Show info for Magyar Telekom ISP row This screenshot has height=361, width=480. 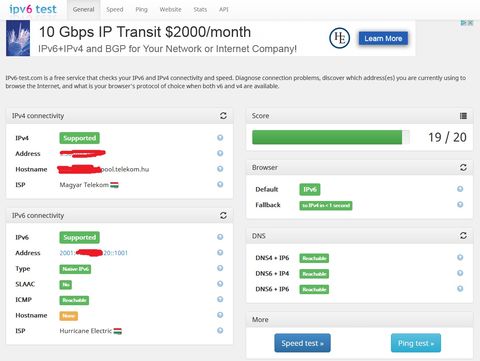220,184
